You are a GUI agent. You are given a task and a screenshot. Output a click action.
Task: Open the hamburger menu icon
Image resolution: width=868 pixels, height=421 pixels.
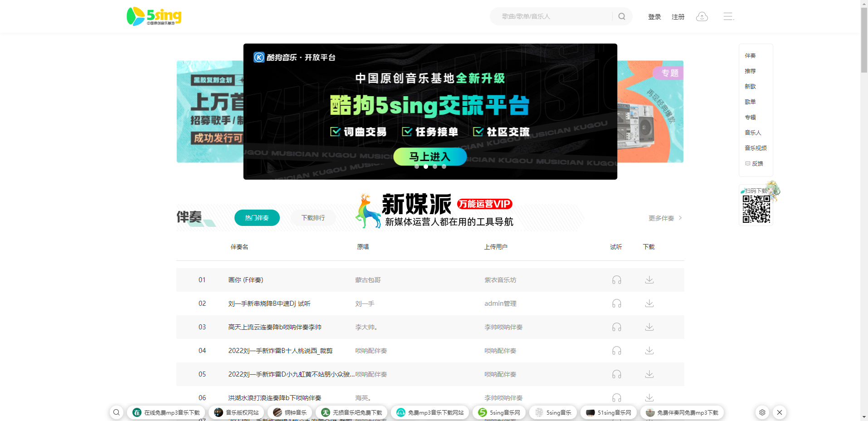pos(728,16)
